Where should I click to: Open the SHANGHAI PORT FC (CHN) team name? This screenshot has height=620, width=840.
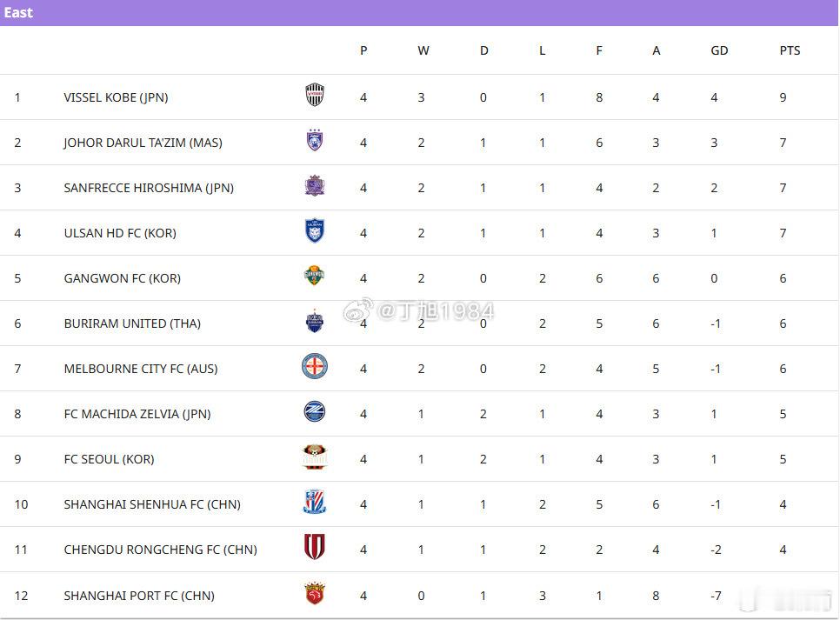139,596
